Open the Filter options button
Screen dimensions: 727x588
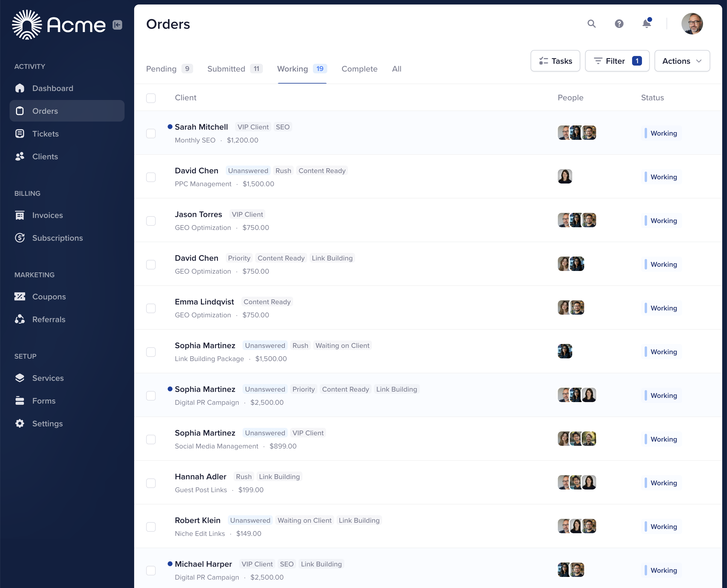coord(617,61)
